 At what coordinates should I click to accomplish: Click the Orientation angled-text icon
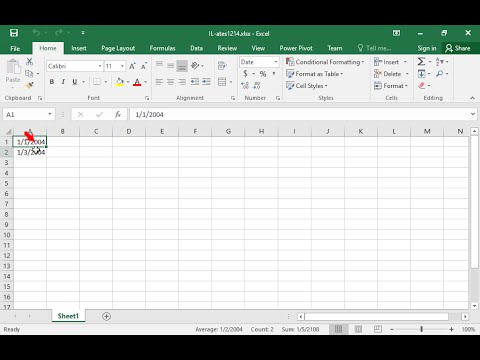[195, 66]
